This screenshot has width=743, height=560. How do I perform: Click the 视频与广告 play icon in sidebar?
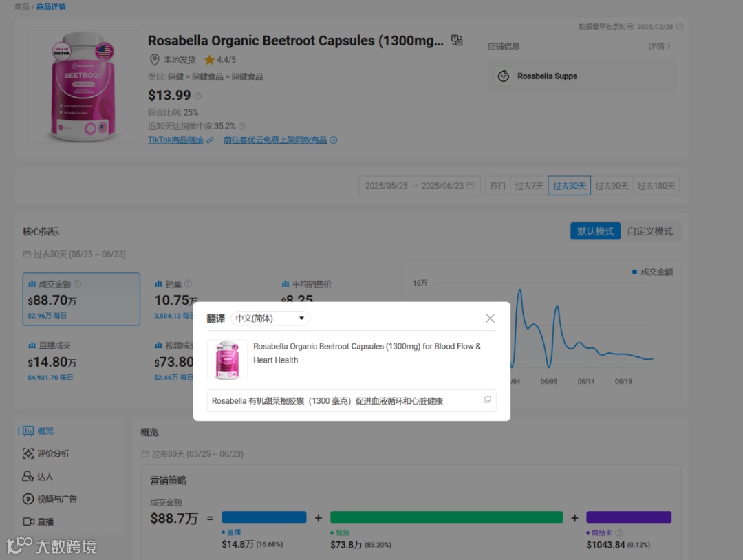point(28,499)
